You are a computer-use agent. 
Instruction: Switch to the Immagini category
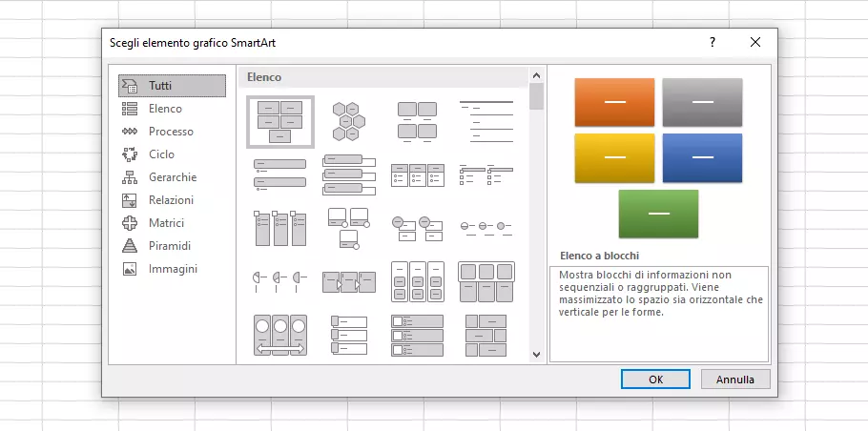click(172, 269)
